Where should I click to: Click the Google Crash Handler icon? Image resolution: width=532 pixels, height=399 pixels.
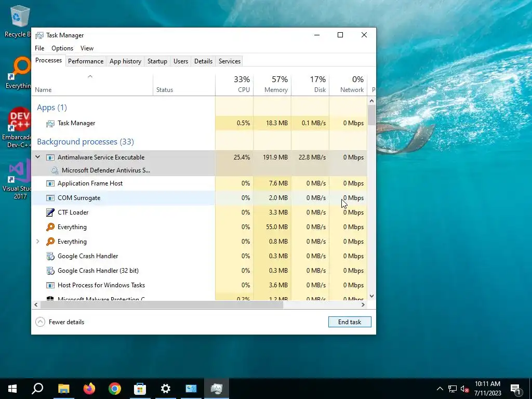coord(50,256)
